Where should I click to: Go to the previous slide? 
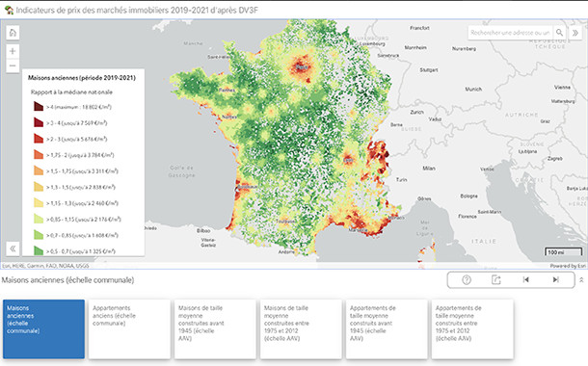[525, 280]
